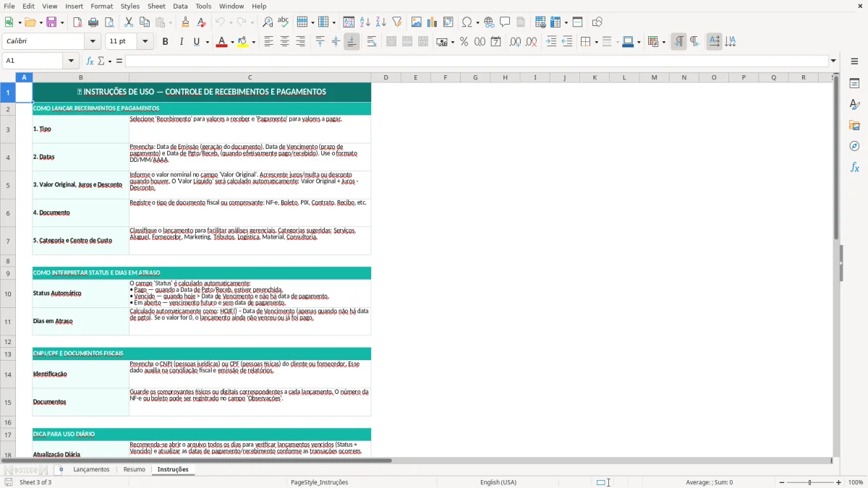This screenshot has height=488, width=868.
Task: Insert pivot table icon
Action: (448, 22)
